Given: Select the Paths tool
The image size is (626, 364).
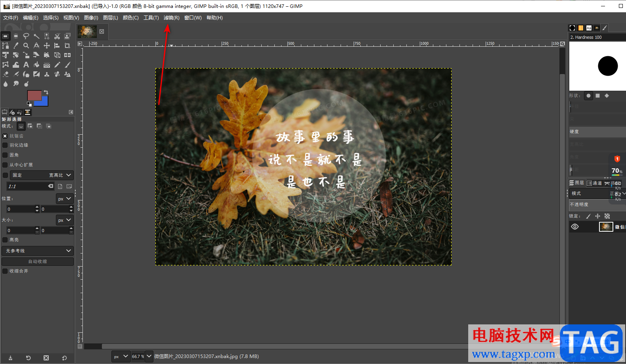Looking at the screenshot, I should click(x=6, y=46).
